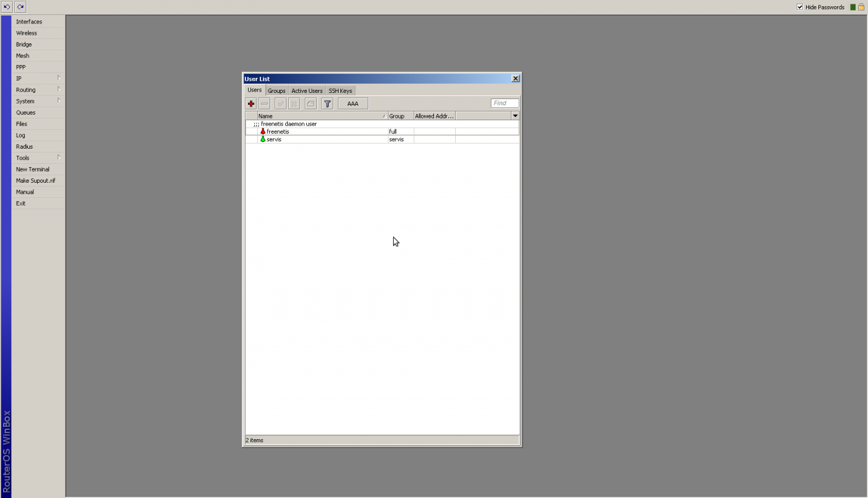Select the servis user row
This screenshot has width=868, height=498.
(322, 139)
